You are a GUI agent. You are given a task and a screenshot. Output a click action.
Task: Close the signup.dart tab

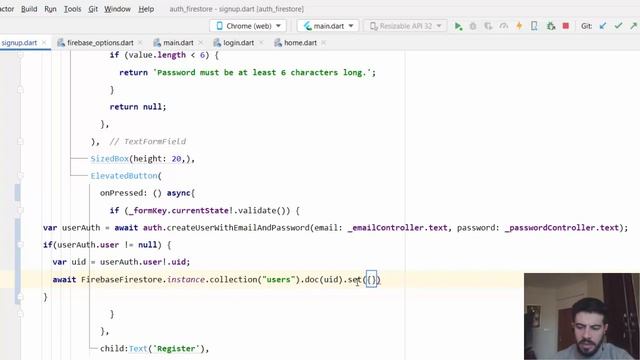coord(44,43)
